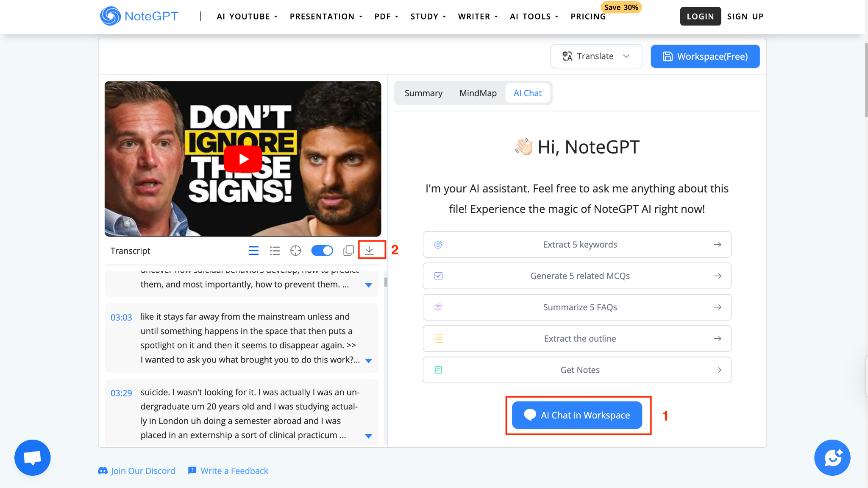Screen dimensions: 868x488
Task: Click the transcript panel scrollbar
Action: (x=385, y=282)
